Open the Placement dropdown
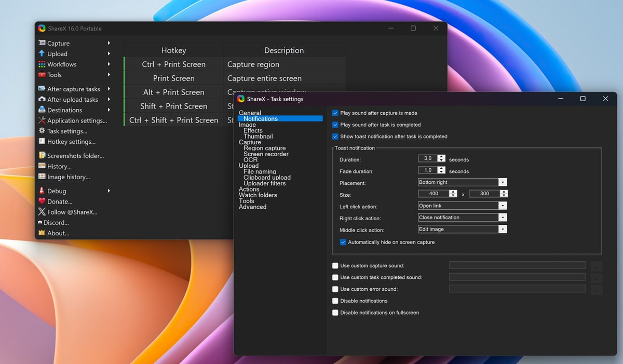The width and height of the screenshot is (623, 364). (x=462, y=182)
